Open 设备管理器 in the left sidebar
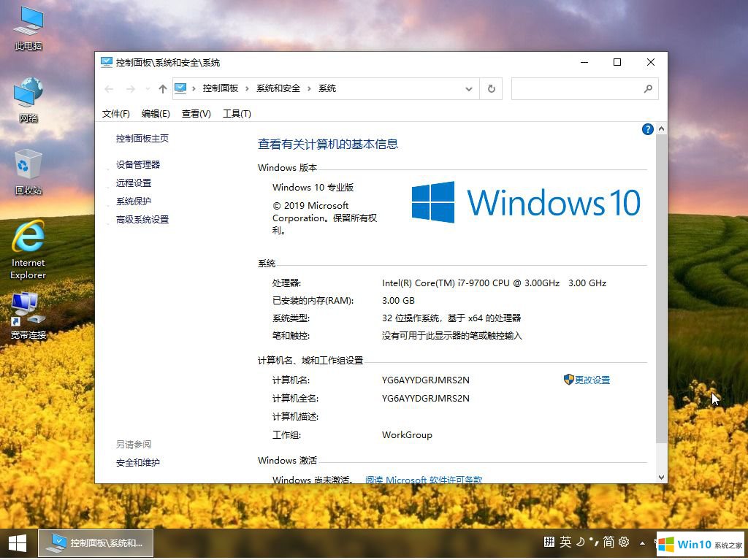 pyautogui.click(x=138, y=165)
